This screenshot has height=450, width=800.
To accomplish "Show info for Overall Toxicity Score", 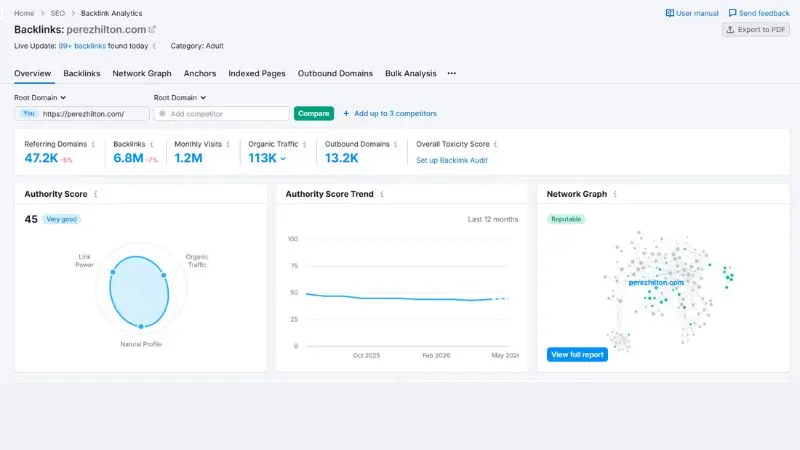I will pyautogui.click(x=495, y=144).
